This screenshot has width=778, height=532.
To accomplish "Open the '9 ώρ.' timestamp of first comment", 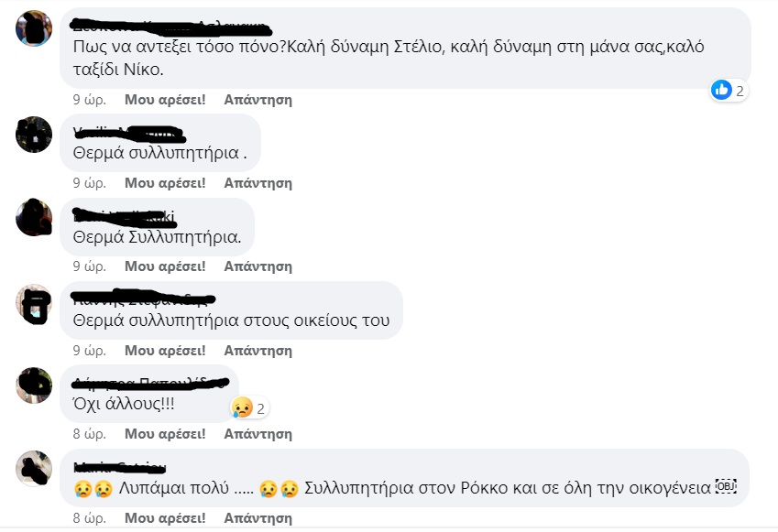I will [x=89, y=100].
